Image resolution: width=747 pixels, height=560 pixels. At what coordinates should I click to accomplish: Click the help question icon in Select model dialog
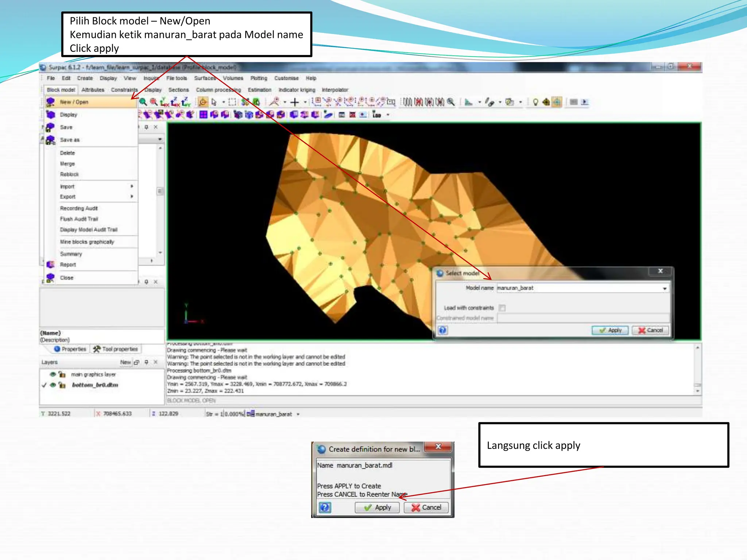[442, 330]
